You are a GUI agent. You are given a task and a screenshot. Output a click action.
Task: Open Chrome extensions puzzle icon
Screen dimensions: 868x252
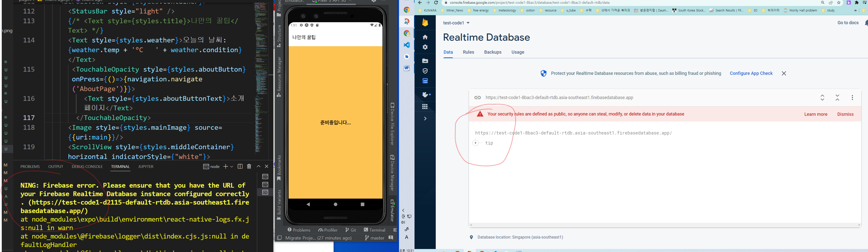pyautogui.click(x=857, y=3)
